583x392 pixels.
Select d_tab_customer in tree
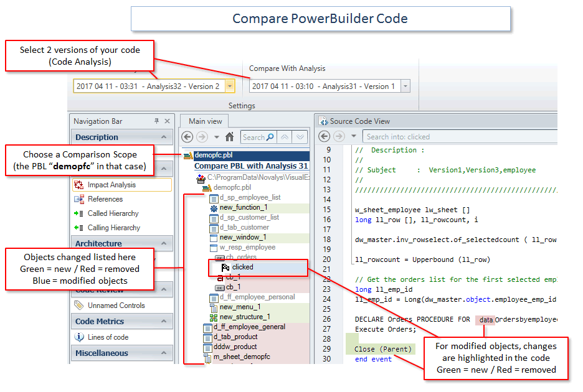[x=244, y=227]
